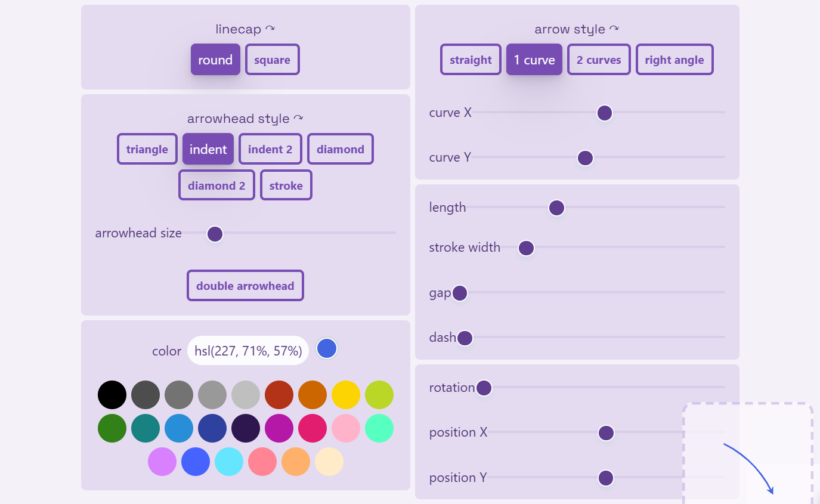
Task: Pick the cyan color swatch
Action: [x=229, y=462]
